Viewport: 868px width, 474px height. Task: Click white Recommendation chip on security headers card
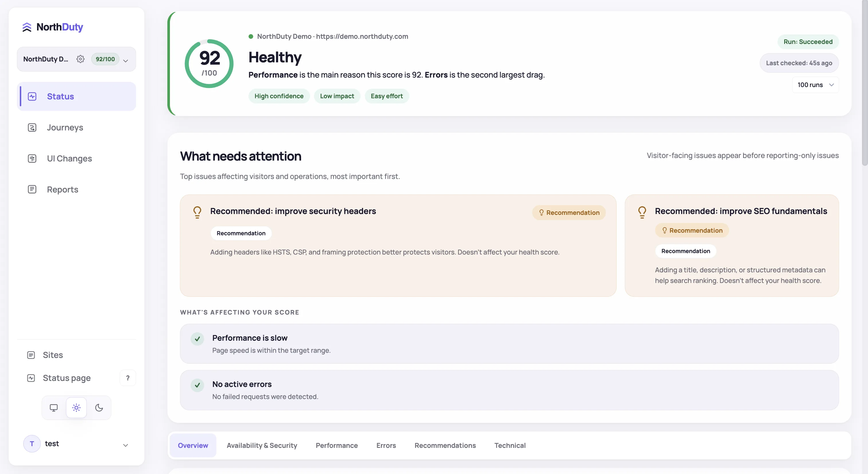click(241, 233)
